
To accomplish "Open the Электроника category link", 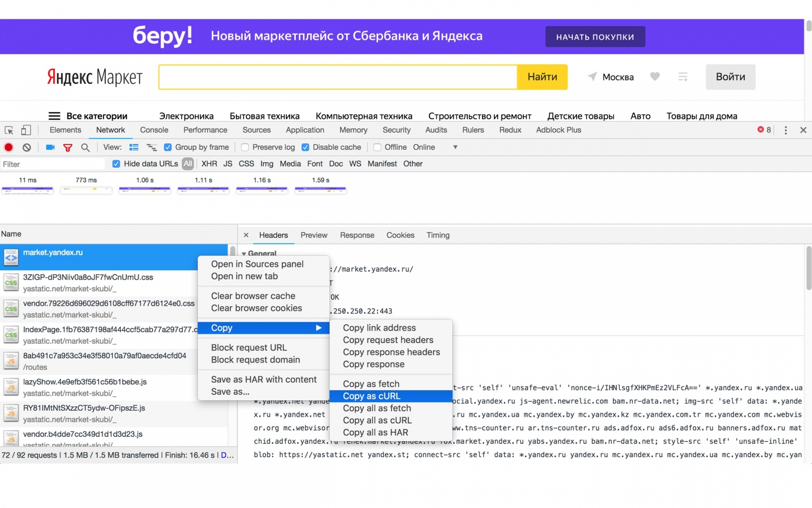I will pos(186,116).
